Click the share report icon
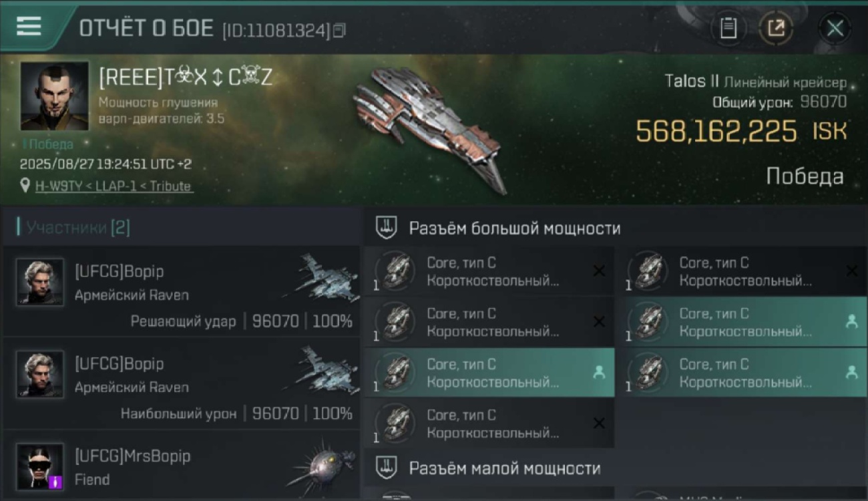868x501 pixels. pyautogui.click(x=776, y=28)
